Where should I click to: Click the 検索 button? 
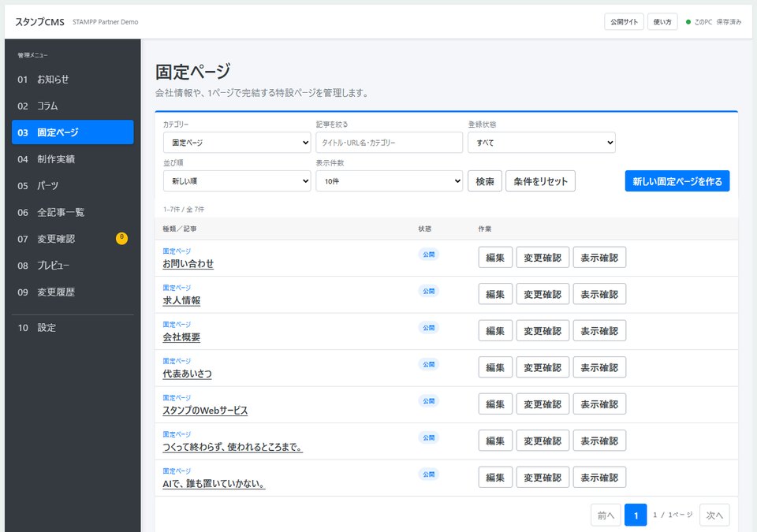point(485,181)
